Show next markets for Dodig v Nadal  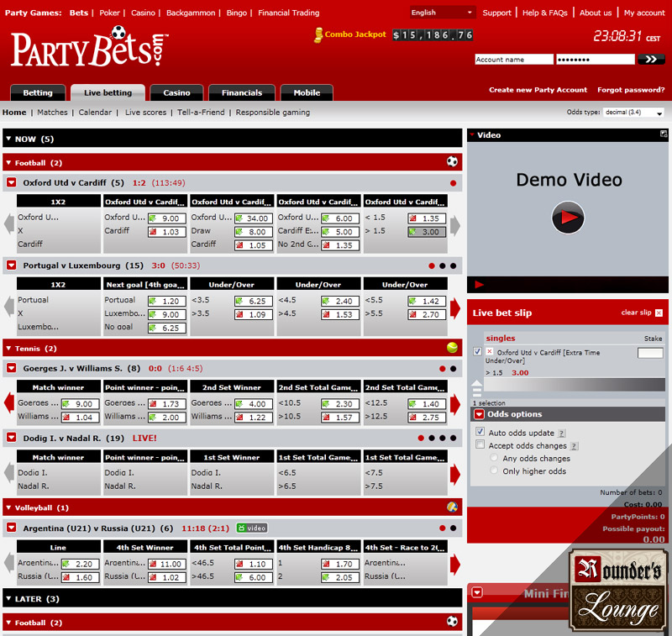(454, 474)
